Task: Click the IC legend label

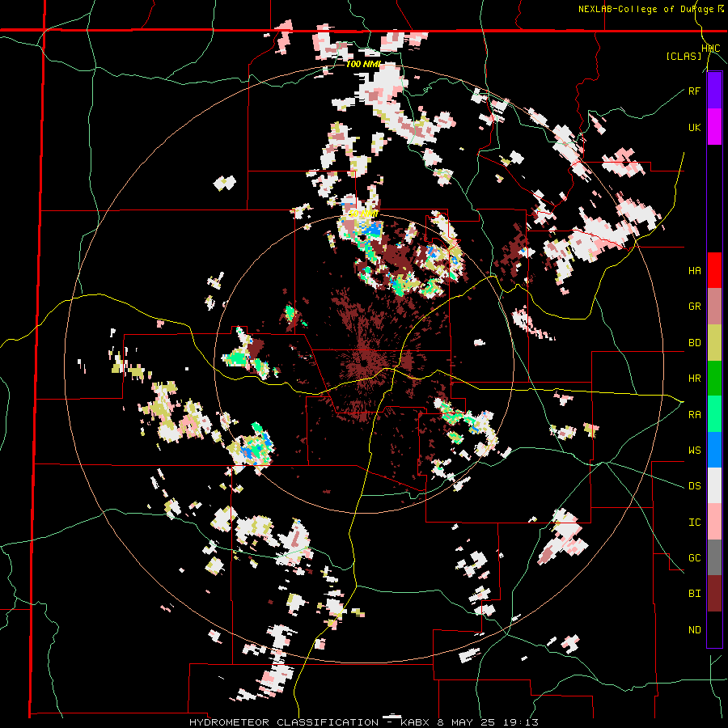Action: pos(694,523)
